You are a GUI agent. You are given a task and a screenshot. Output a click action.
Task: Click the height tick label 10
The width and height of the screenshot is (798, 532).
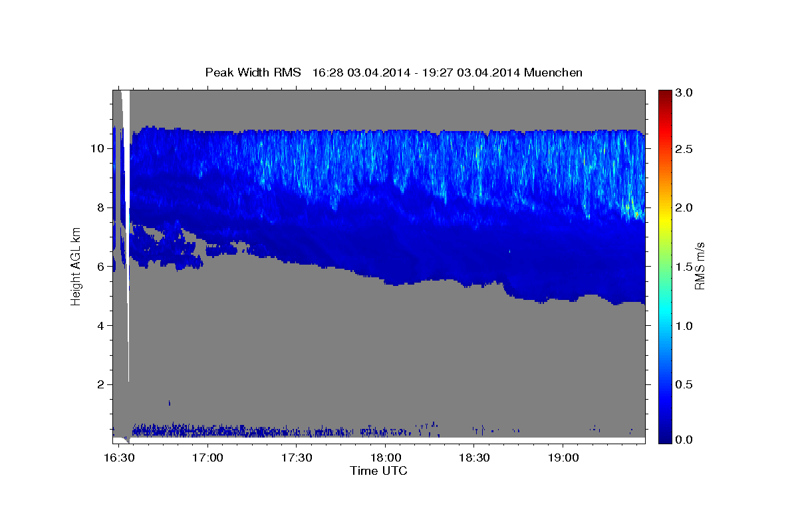[x=99, y=148]
